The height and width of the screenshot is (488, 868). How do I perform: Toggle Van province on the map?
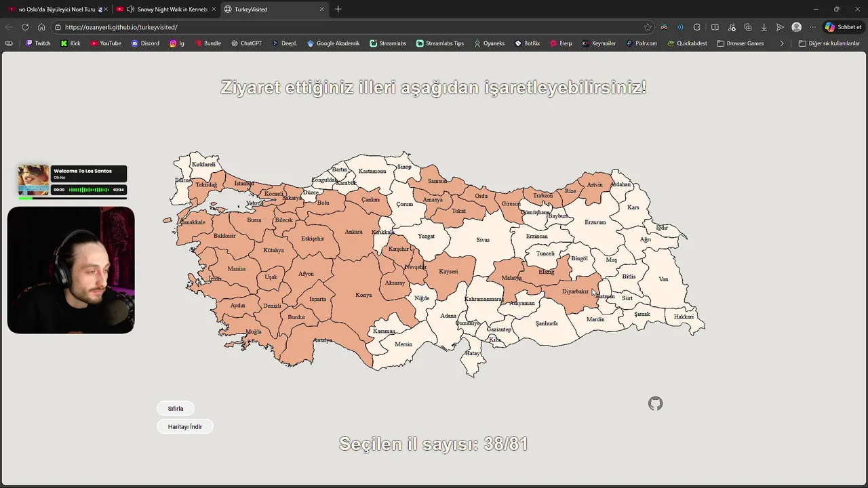(x=663, y=279)
